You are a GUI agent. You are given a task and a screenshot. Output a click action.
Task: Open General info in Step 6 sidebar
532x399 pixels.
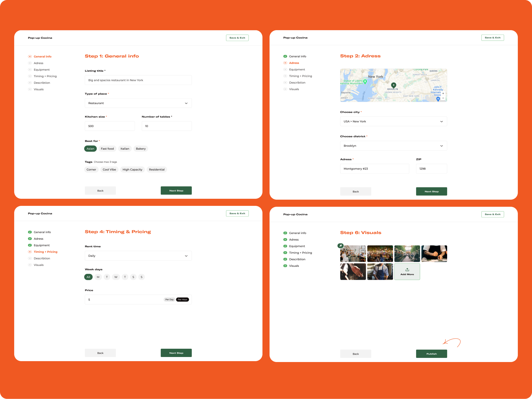[298, 233]
